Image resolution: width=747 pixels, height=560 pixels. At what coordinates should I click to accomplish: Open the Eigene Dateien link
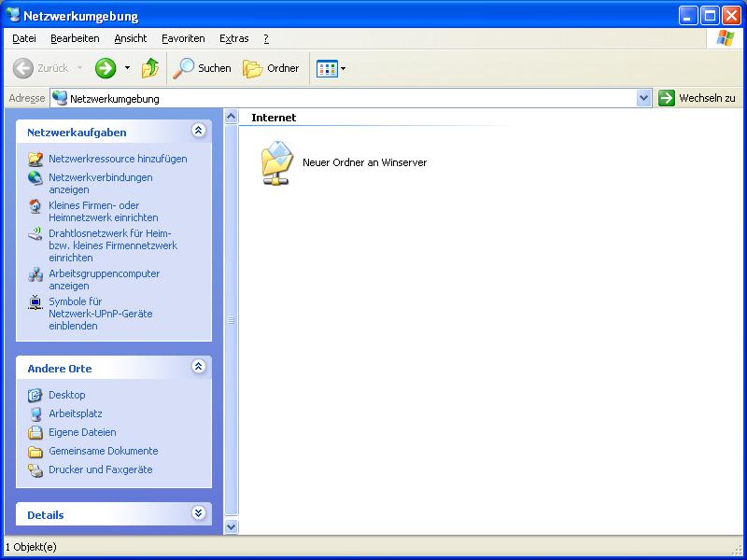click(x=82, y=432)
